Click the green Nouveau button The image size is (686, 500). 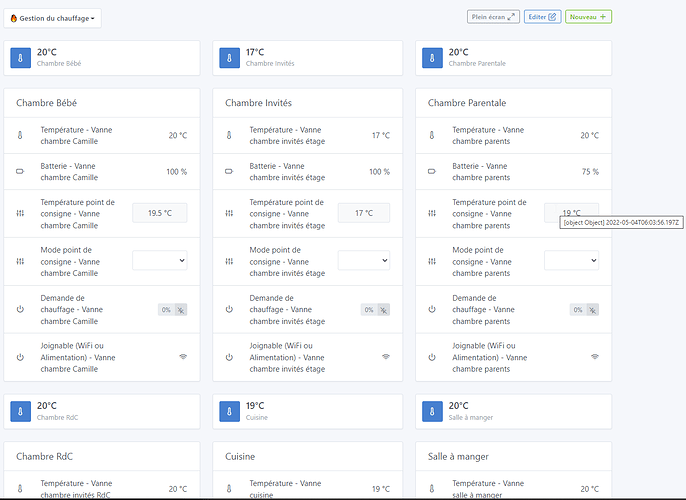coord(588,17)
